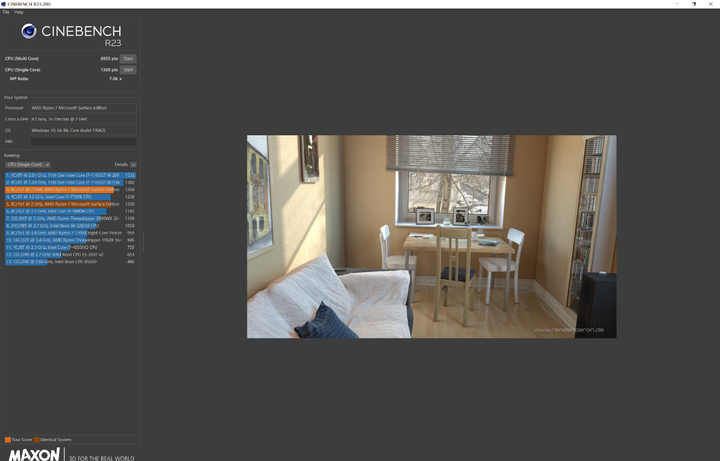The width and height of the screenshot is (720, 461).
Task: Click the left panel resize handle
Action: point(143,242)
